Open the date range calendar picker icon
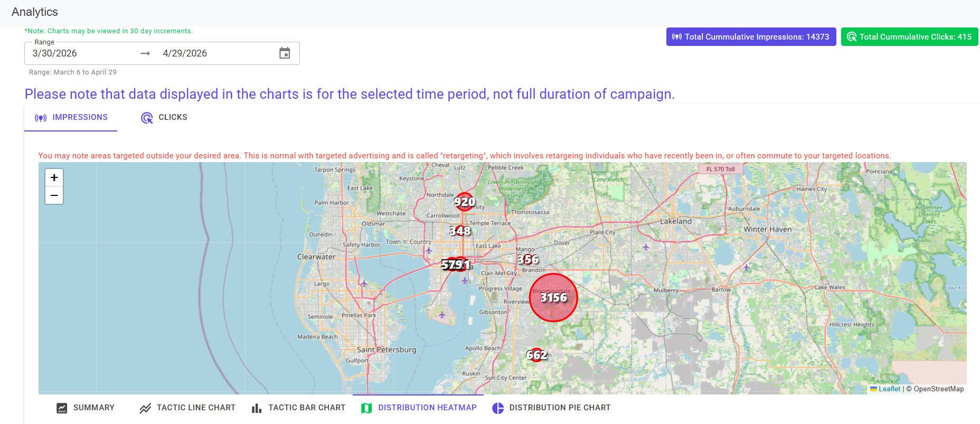 point(285,53)
